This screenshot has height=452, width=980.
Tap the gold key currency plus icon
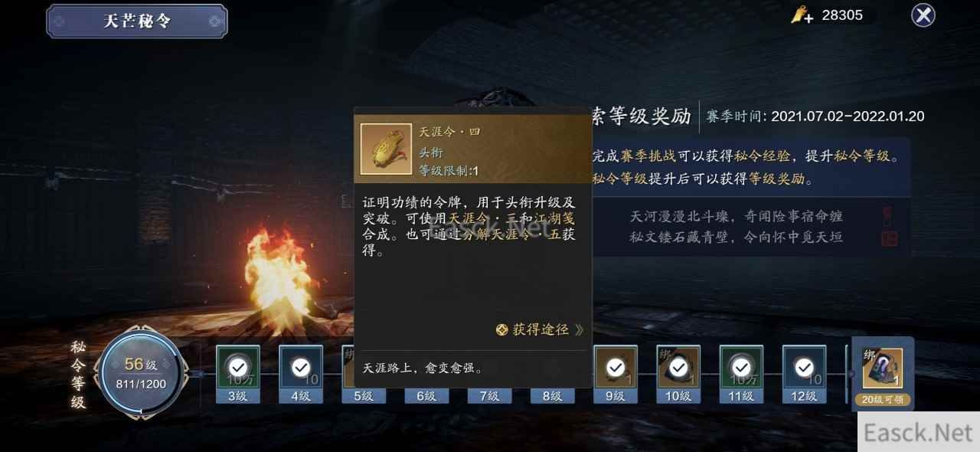pyautogui.click(x=802, y=15)
